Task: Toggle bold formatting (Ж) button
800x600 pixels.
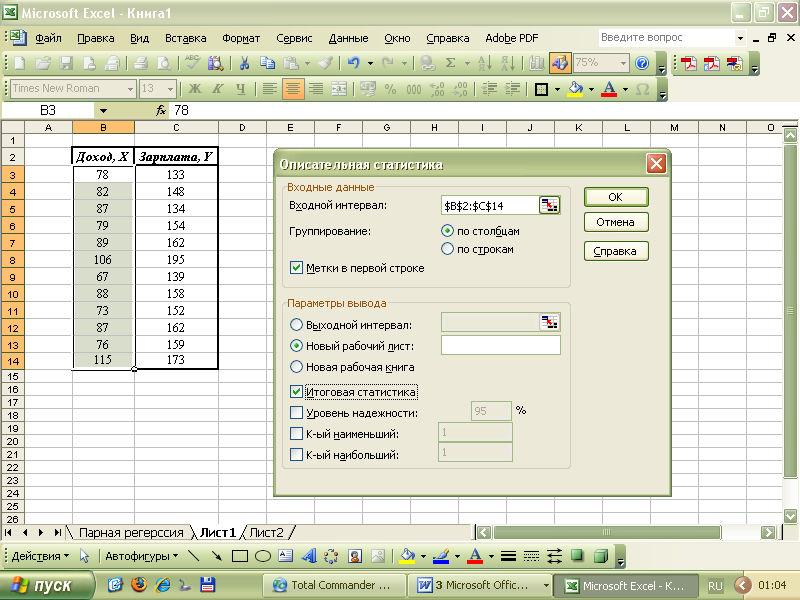Action: click(195, 89)
